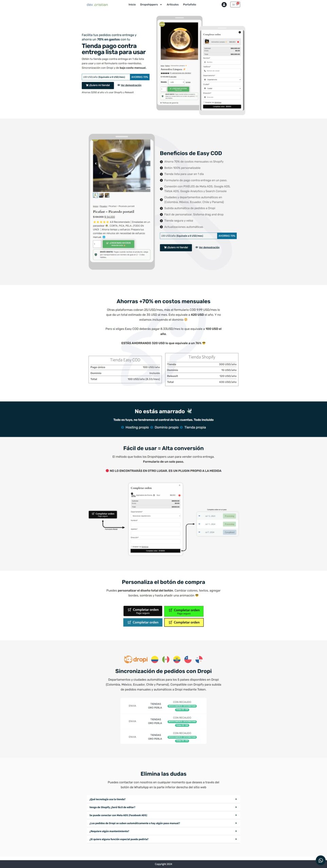The width and height of the screenshot is (327, 868).
Task: Click the Oferta badge on lamp image
Action: click(x=162, y=24)
